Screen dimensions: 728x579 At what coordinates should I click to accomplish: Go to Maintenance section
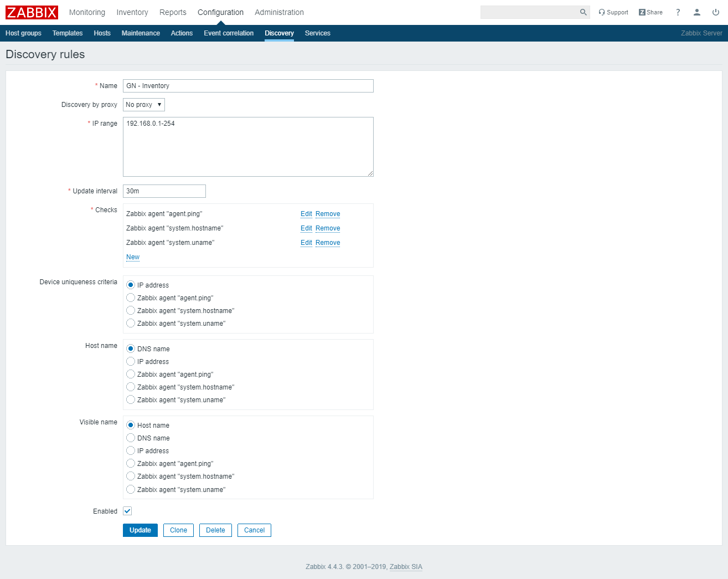pos(141,33)
